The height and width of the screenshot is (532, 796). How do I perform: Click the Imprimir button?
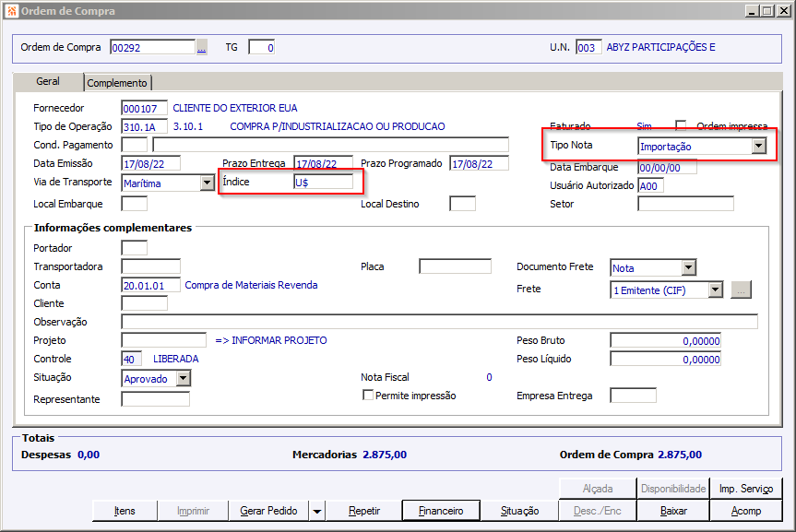[x=193, y=511]
